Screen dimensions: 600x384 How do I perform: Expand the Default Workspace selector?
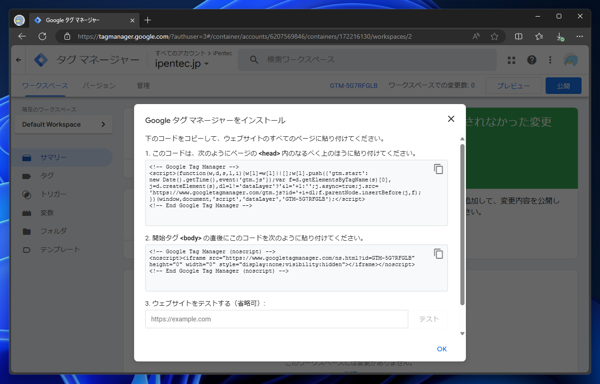64,124
